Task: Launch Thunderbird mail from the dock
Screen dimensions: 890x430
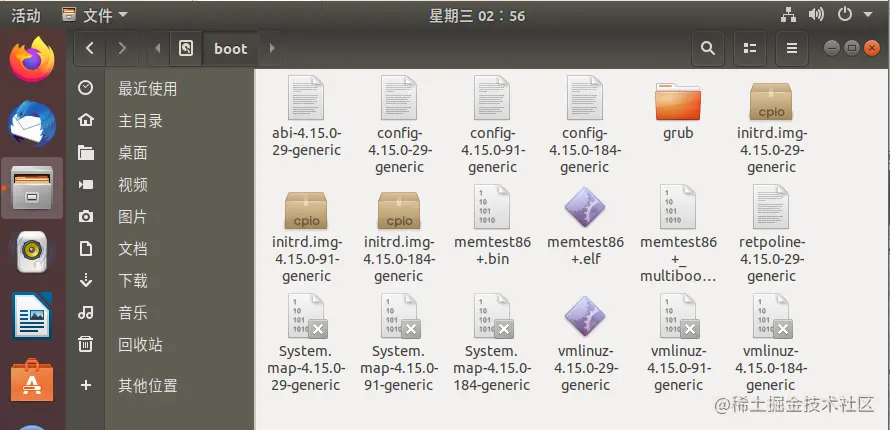Action: (x=32, y=123)
